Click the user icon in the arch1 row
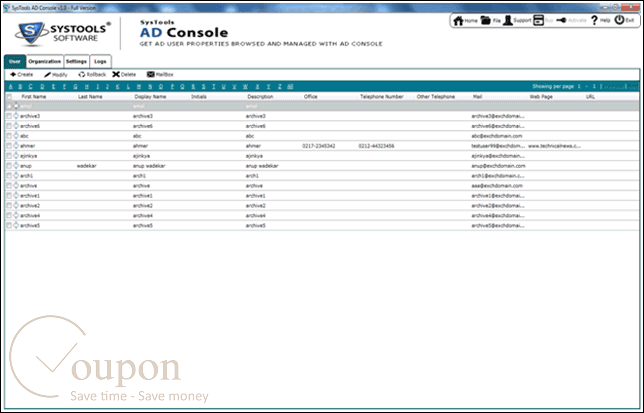Screen dimensions: 644x413 click(x=16, y=175)
